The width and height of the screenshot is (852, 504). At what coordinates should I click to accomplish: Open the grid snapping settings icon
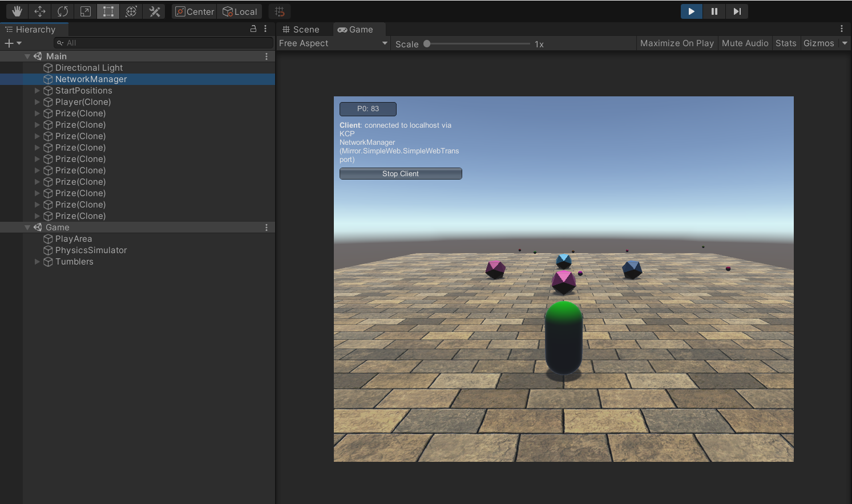tap(279, 11)
